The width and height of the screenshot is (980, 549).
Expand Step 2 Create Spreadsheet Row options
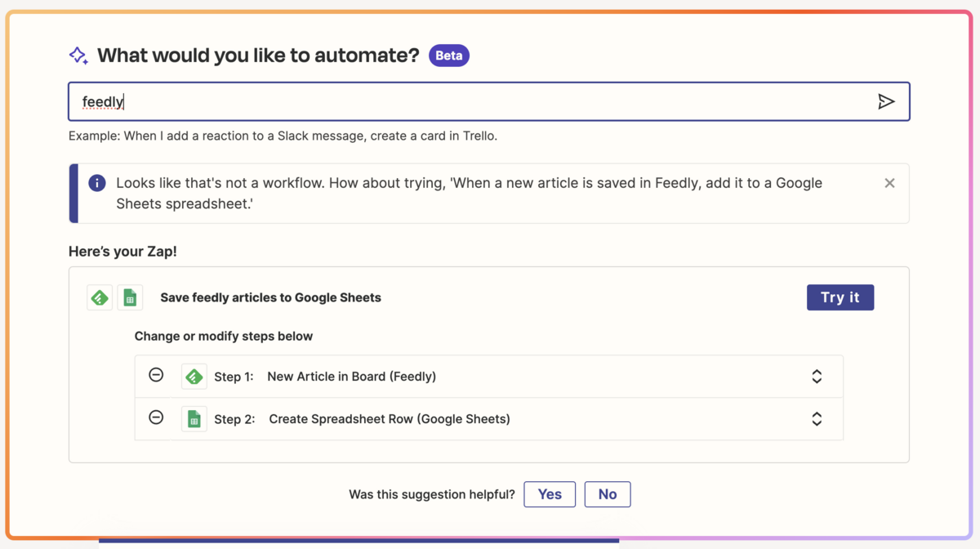pyautogui.click(x=817, y=419)
